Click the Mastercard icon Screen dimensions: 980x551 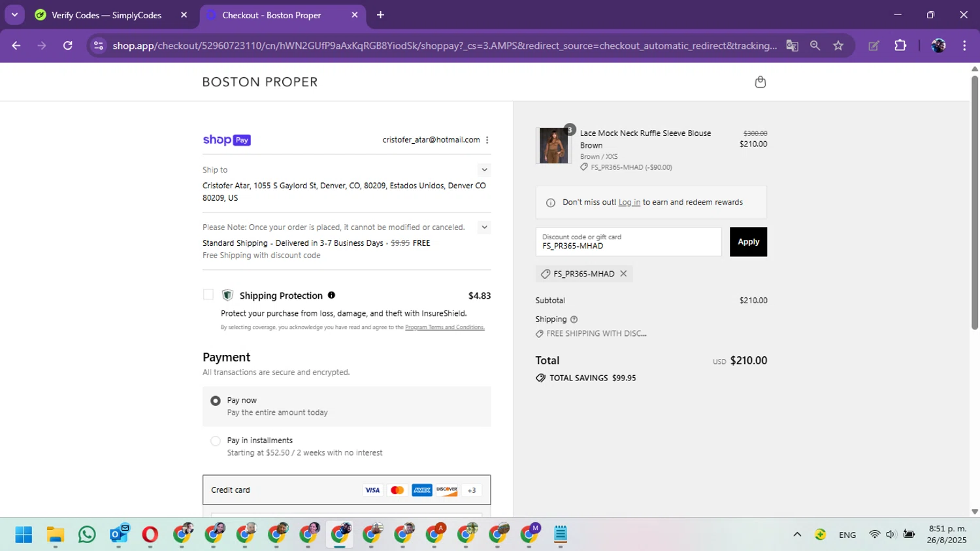coord(397,490)
